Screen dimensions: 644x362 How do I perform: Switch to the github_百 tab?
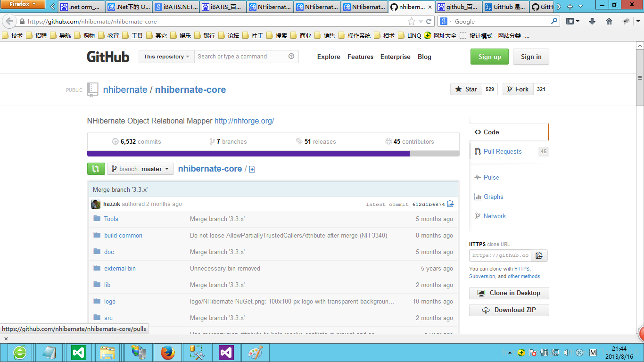459,7
